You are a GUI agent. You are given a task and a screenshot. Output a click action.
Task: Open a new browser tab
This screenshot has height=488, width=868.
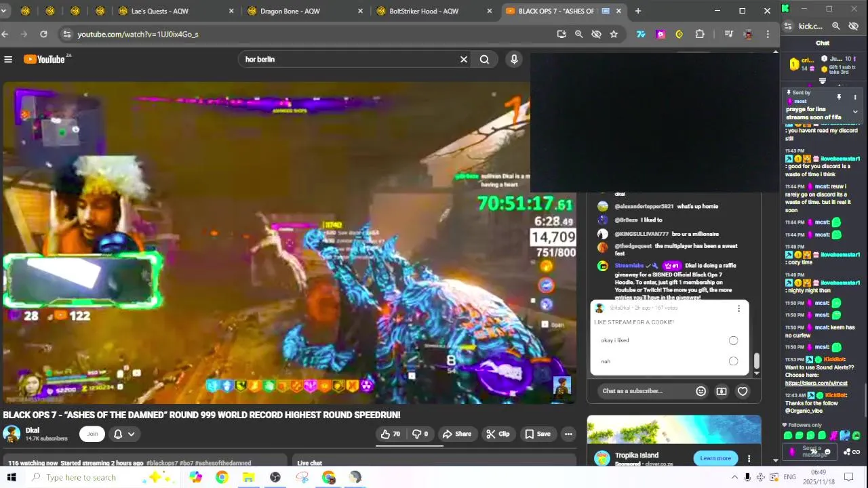pyautogui.click(x=638, y=11)
